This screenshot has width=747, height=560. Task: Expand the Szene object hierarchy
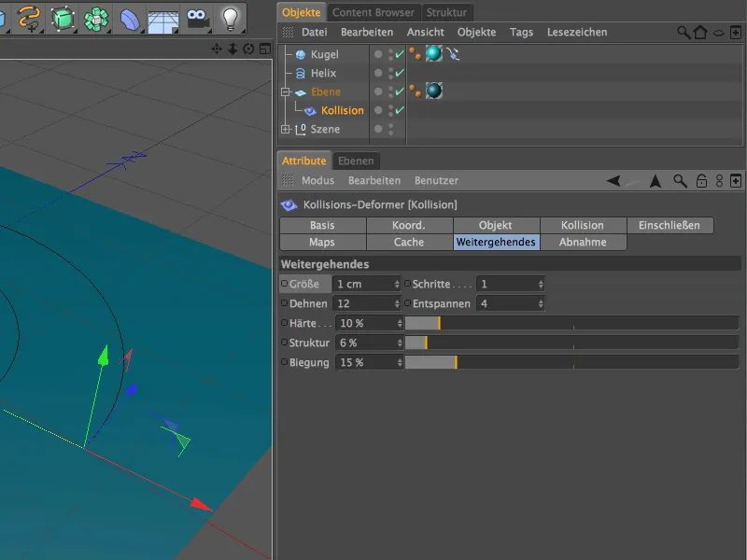point(286,129)
